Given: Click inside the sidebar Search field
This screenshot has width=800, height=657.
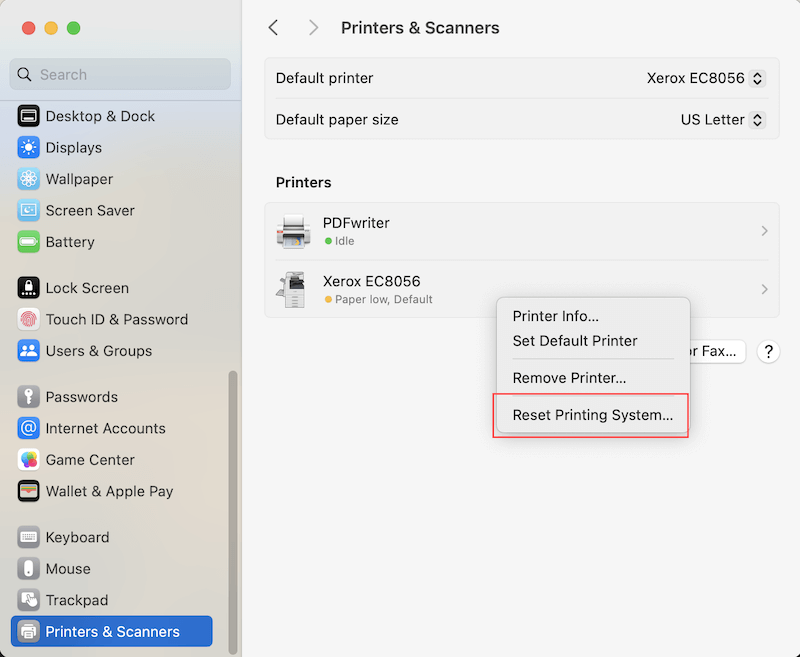Looking at the screenshot, I should [119, 74].
